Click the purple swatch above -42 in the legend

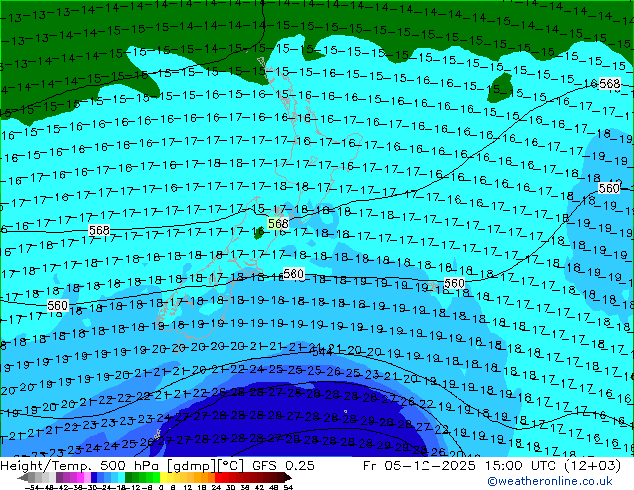click(x=60, y=478)
